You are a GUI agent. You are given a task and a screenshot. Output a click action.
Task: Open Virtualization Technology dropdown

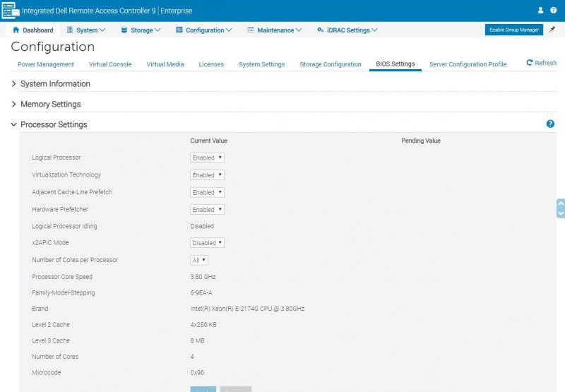[x=207, y=175]
